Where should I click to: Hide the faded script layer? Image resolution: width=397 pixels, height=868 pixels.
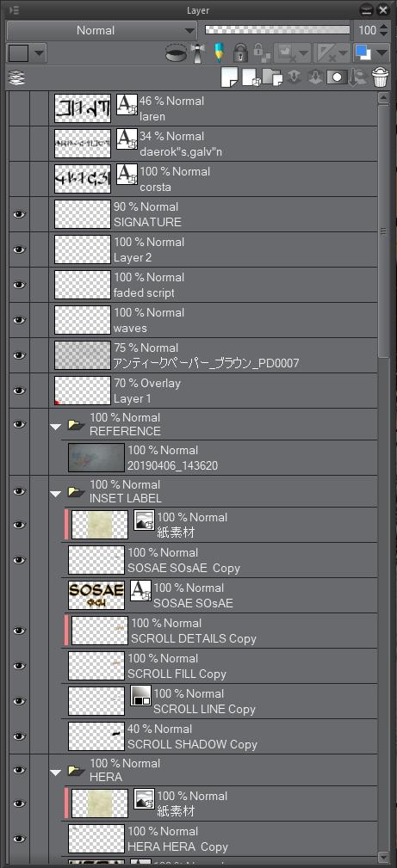(x=20, y=285)
